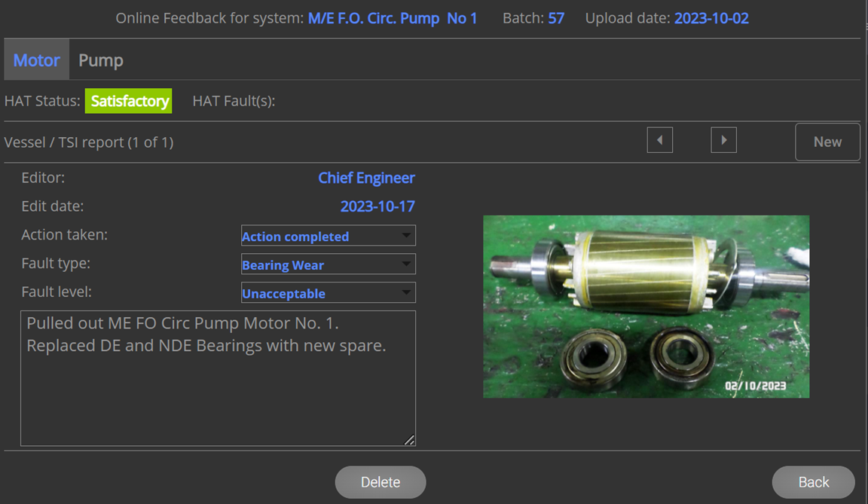
Task: Click the Vessel / TSI report label
Action: pos(89,142)
